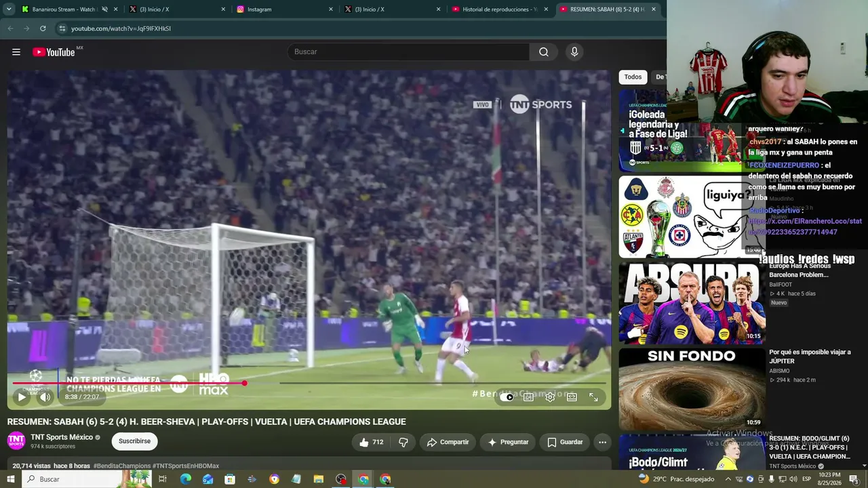Switch to the first Inicio / X tab

pos(176,9)
